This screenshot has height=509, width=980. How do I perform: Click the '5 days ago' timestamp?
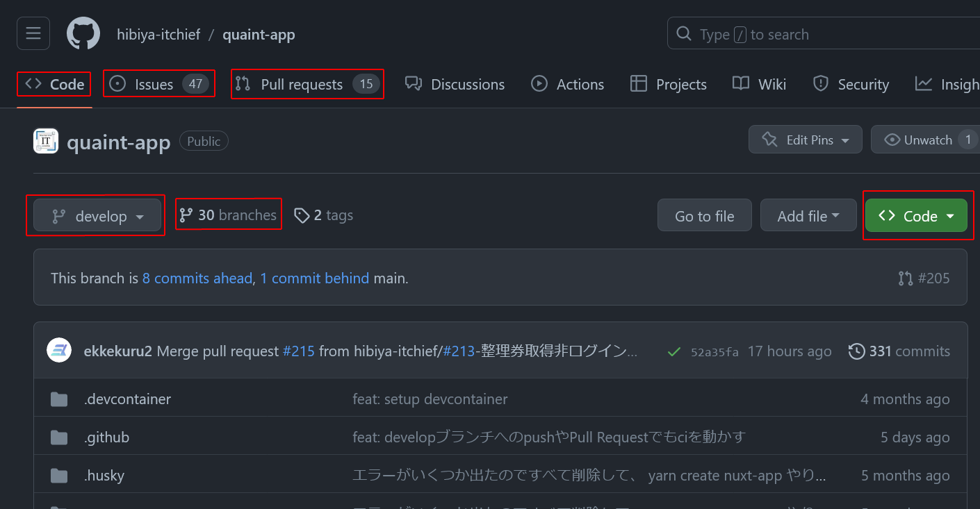point(915,437)
